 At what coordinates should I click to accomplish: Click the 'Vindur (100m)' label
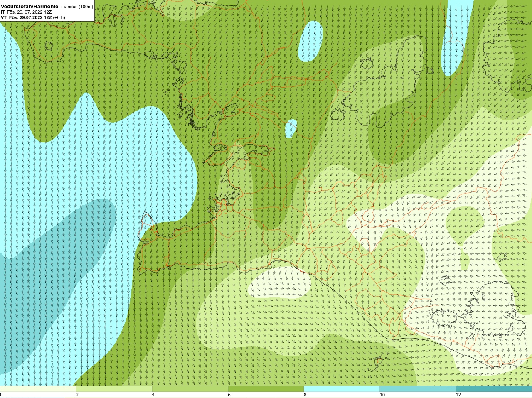coord(78,7)
